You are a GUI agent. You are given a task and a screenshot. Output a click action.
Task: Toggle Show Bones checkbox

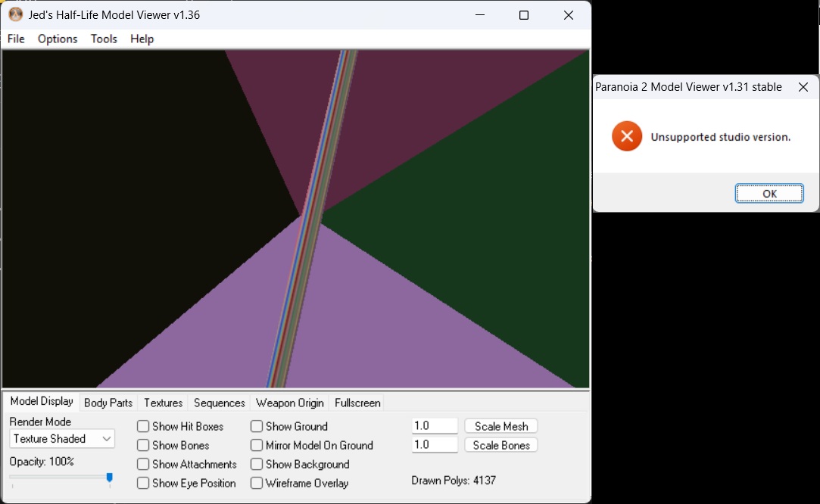click(143, 446)
